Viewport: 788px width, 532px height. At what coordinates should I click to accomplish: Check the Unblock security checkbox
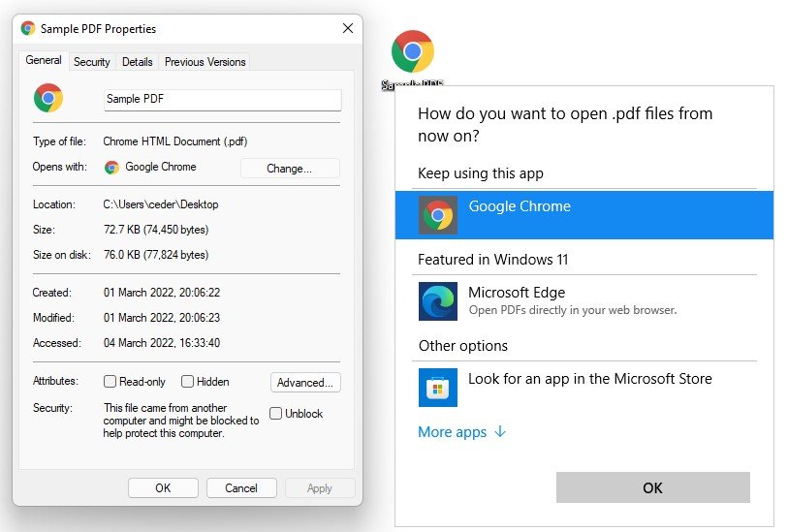(x=275, y=413)
